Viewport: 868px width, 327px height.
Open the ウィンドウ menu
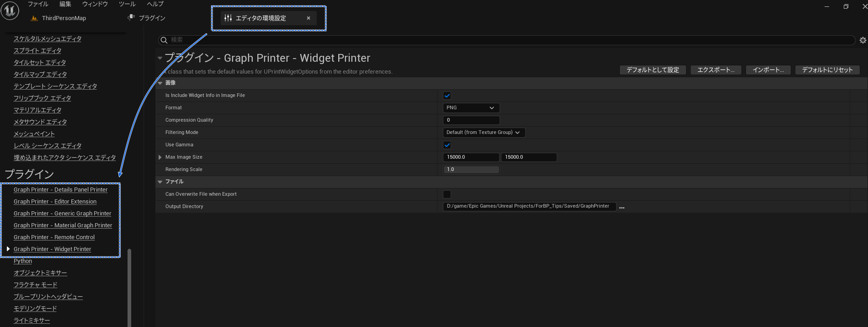click(95, 4)
